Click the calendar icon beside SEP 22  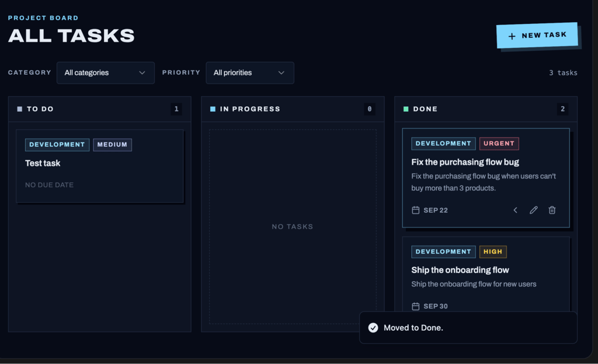tap(416, 210)
